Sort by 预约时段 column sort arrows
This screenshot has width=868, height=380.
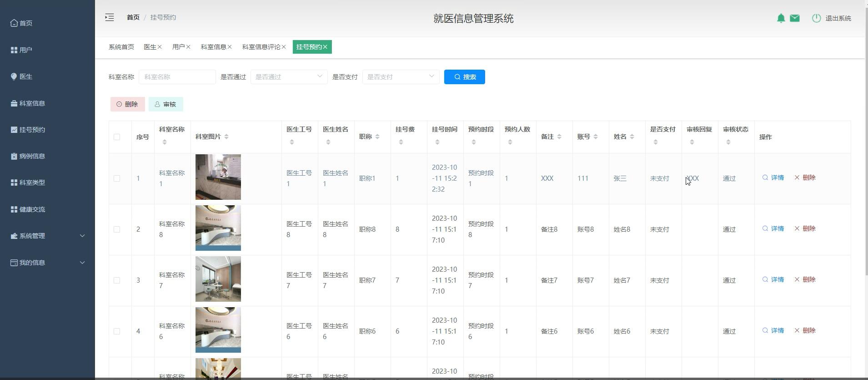[x=474, y=142]
